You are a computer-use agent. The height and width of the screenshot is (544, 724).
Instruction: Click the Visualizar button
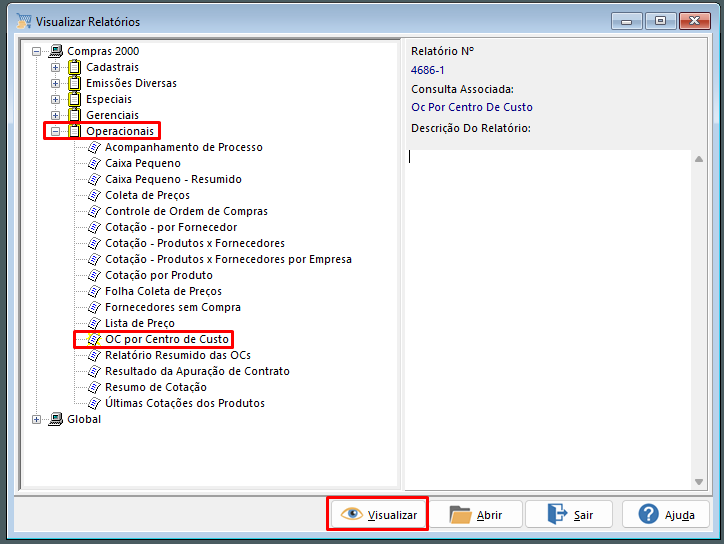378,514
